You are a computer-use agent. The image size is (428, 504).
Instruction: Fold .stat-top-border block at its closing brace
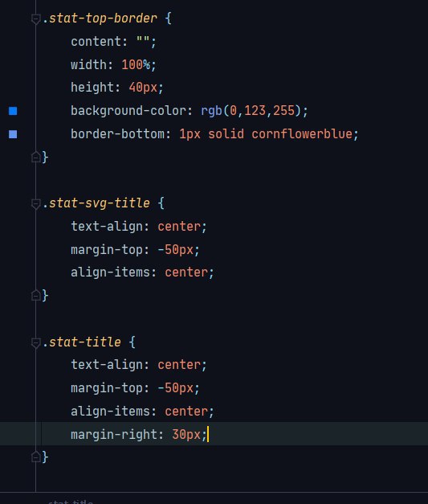click(x=35, y=158)
